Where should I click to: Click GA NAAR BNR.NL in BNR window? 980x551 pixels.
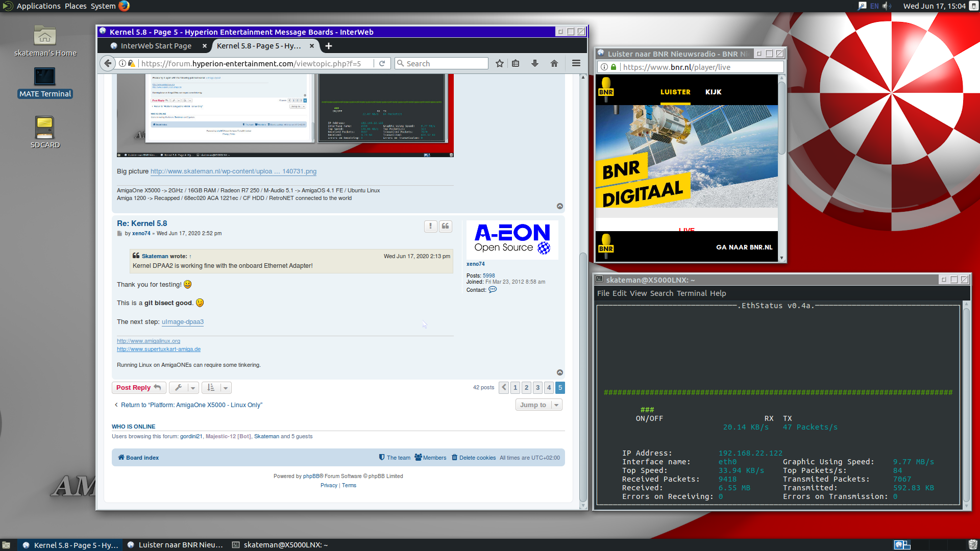click(x=744, y=247)
